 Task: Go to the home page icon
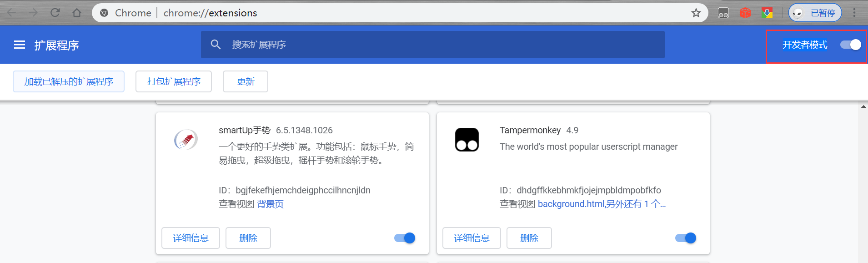77,13
